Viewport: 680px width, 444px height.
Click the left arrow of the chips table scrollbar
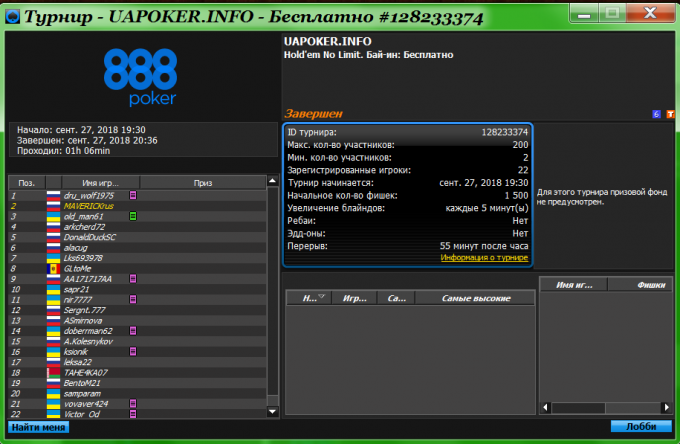click(x=546, y=408)
